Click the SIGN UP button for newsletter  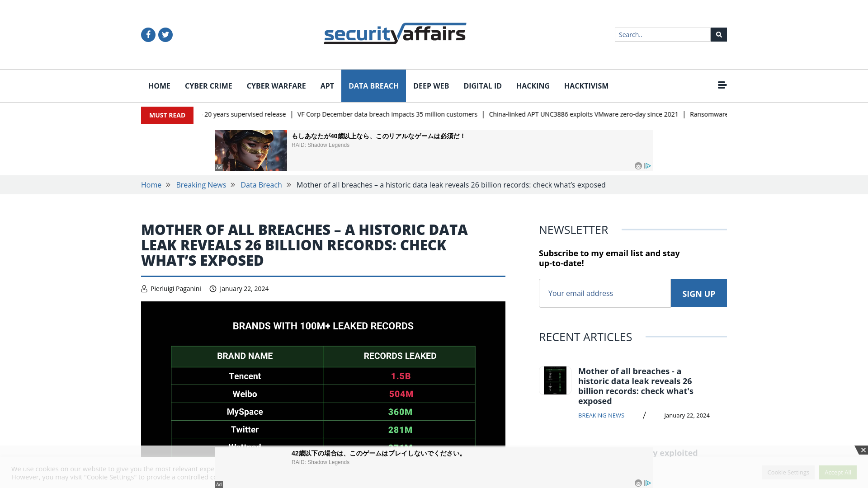(x=698, y=292)
